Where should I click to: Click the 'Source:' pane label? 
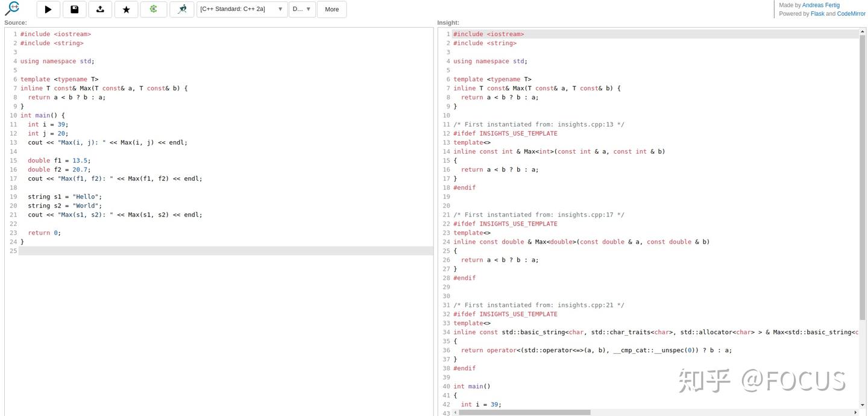point(16,23)
